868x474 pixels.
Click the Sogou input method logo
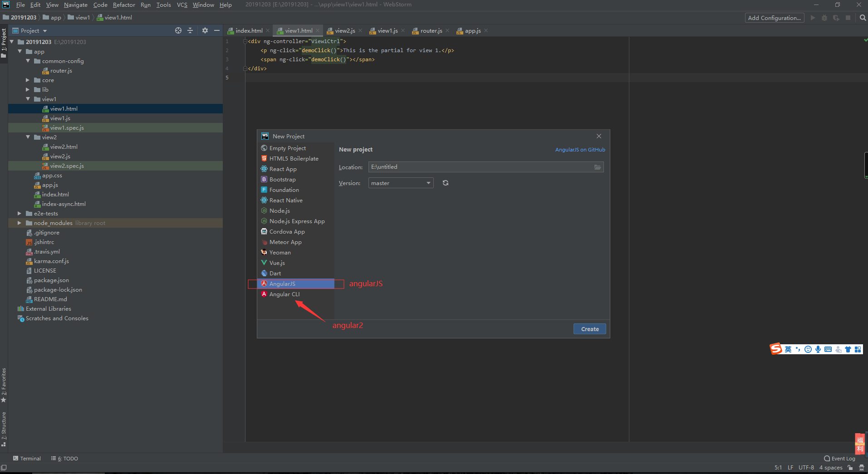point(776,349)
